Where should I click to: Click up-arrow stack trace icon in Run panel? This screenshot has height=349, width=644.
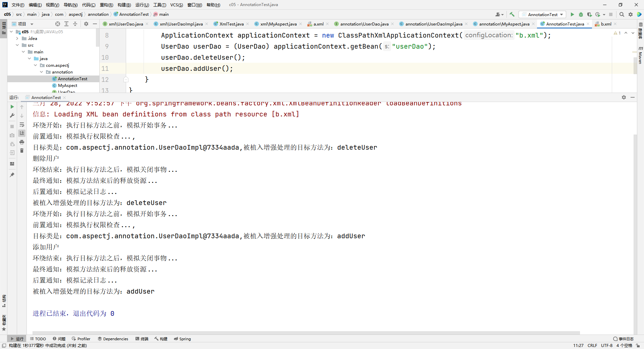click(22, 107)
